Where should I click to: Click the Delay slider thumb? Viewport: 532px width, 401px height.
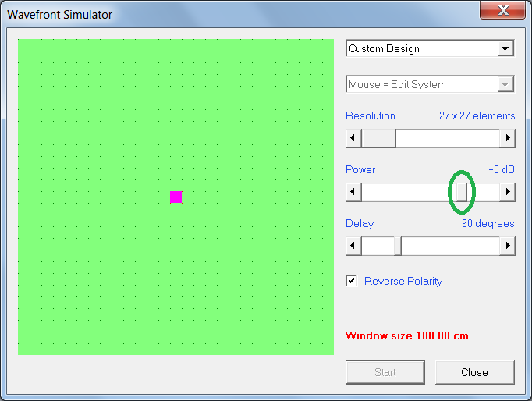pyautogui.click(x=398, y=246)
